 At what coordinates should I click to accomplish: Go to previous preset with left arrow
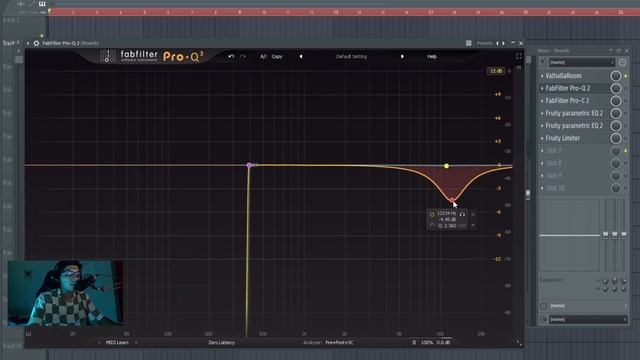coord(301,56)
